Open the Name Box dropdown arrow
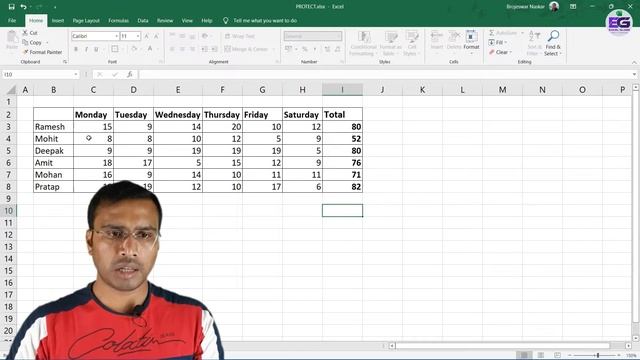Image resolution: width=640 pixels, height=360 pixels. tap(76, 74)
